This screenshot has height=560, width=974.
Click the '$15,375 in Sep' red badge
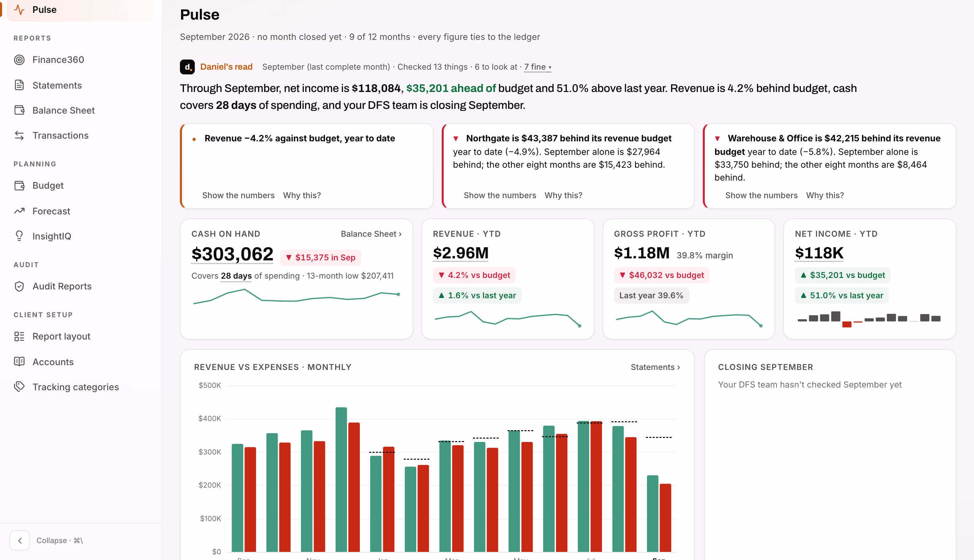pyautogui.click(x=320, y=257)
